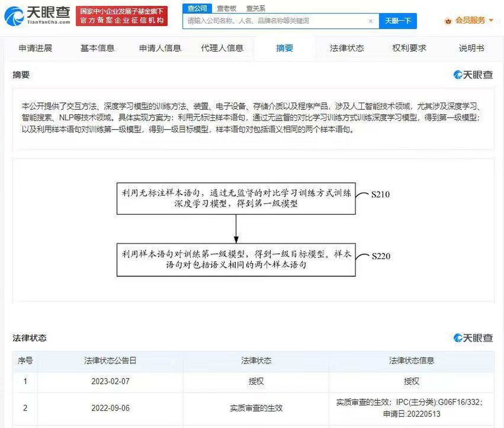Image resolution: width=504 pixels, height=428 pixels.
Task: Open the 会员服务 menu
Action: [470, 20]
